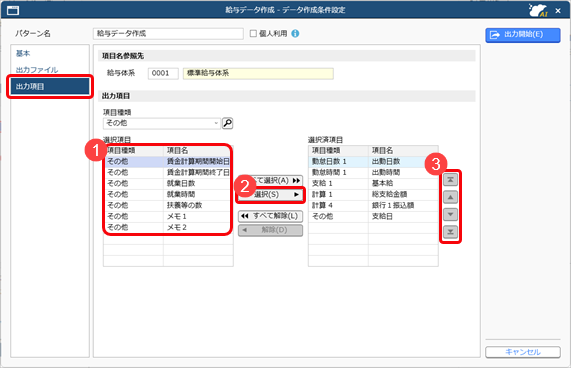Close the データ作成条件設定 dialog
The height and width of the screenshot is (368, 571).
coord(558,11)
